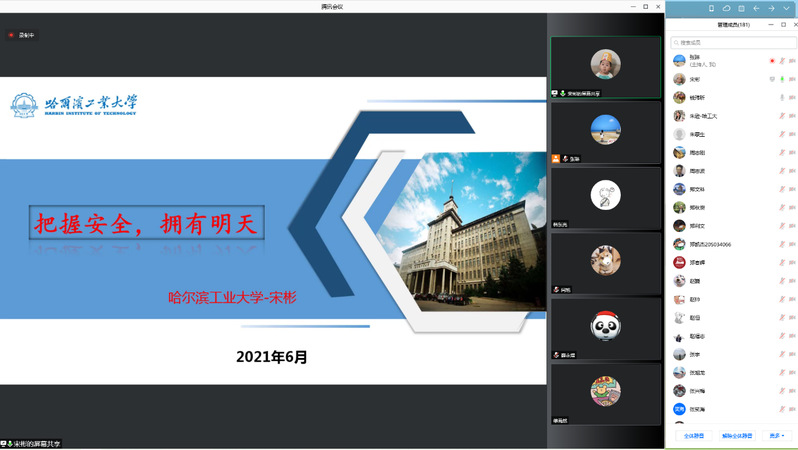Select the panda avatar video tile
798x450 pixels.
pyautogui.click(x=606, y=329)
